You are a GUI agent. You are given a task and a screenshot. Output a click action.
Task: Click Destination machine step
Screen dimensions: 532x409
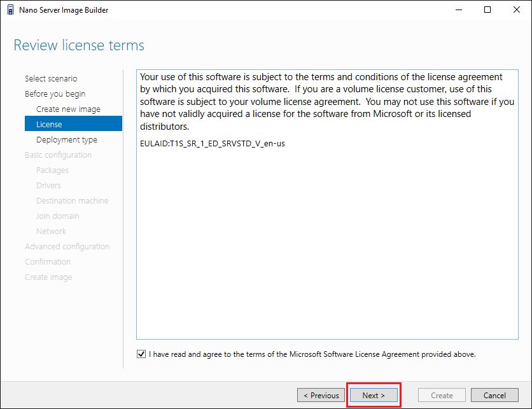[72, 201]
